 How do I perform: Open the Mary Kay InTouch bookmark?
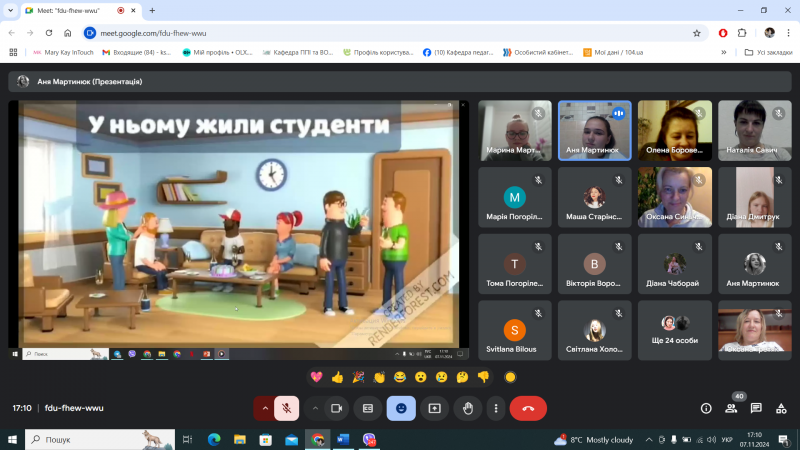click(x=63, y=52)
